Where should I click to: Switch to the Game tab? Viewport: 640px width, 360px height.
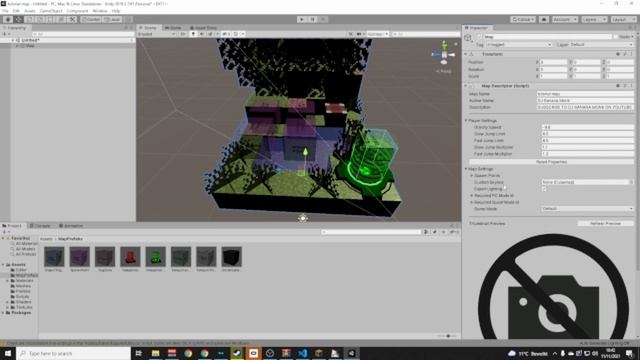[x=173, y=28]
